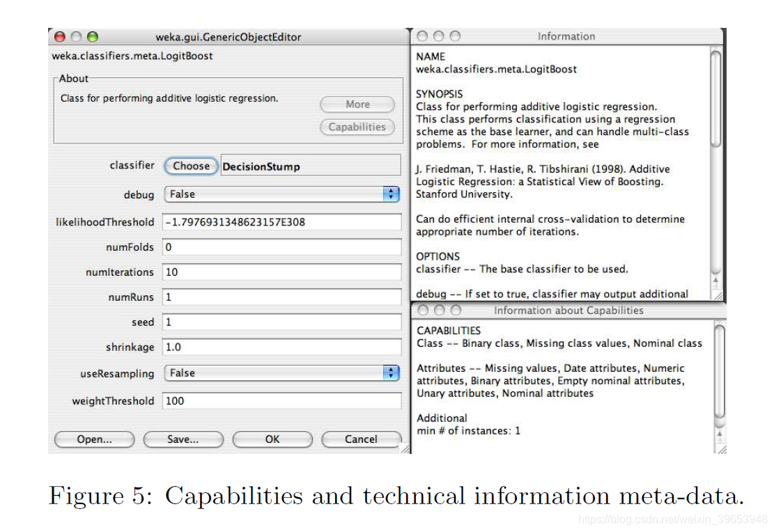Click the weightThreshold field showing 100
Screen dimensions: 774x532
pos(282,400)
